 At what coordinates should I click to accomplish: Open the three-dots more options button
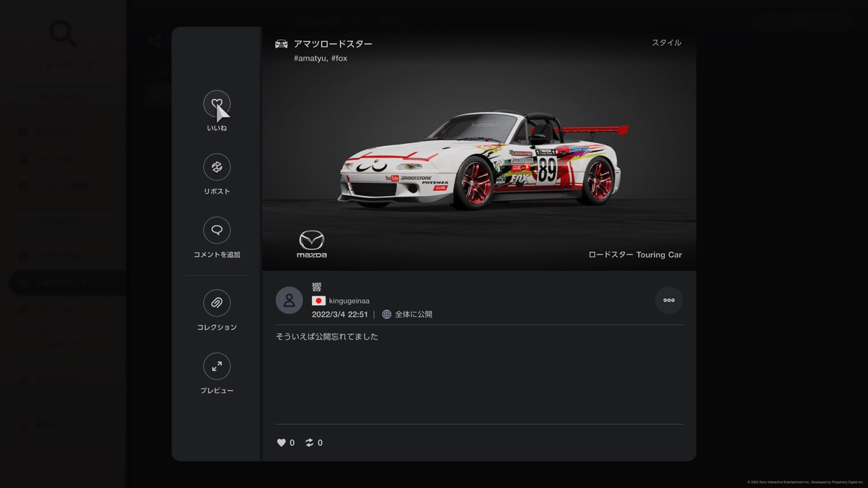(x=669, y=300)
